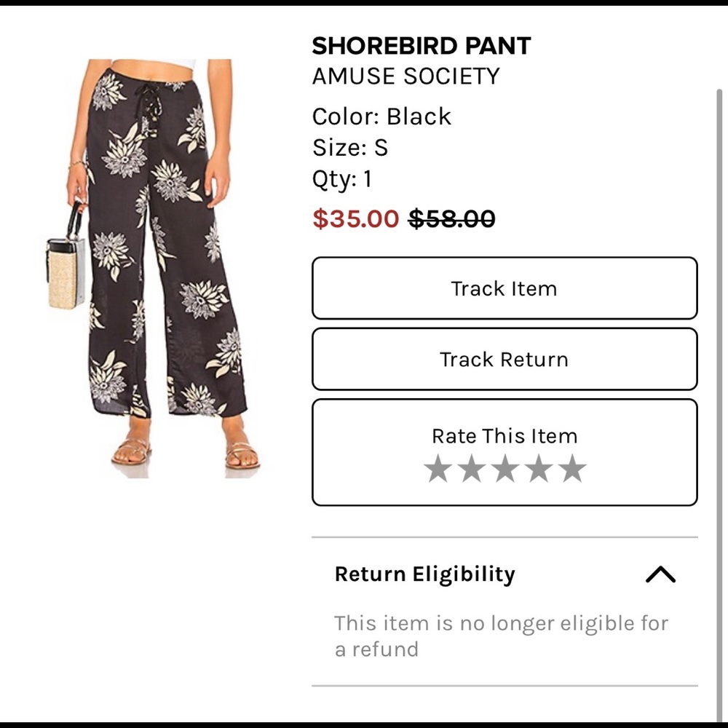Click the Track Item button
This screenshot has height=728, width=728.
click(x=505, y=288)
